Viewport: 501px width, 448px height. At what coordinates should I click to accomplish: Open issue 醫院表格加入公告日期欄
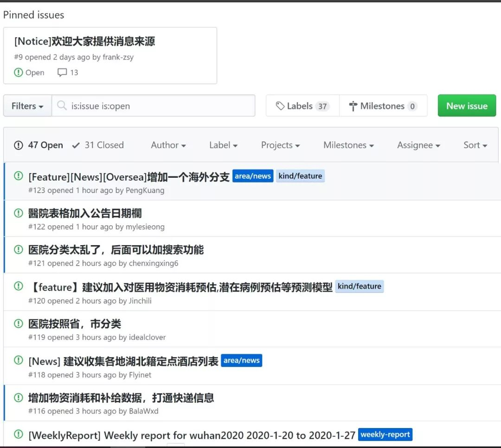[x=85, y=213]
